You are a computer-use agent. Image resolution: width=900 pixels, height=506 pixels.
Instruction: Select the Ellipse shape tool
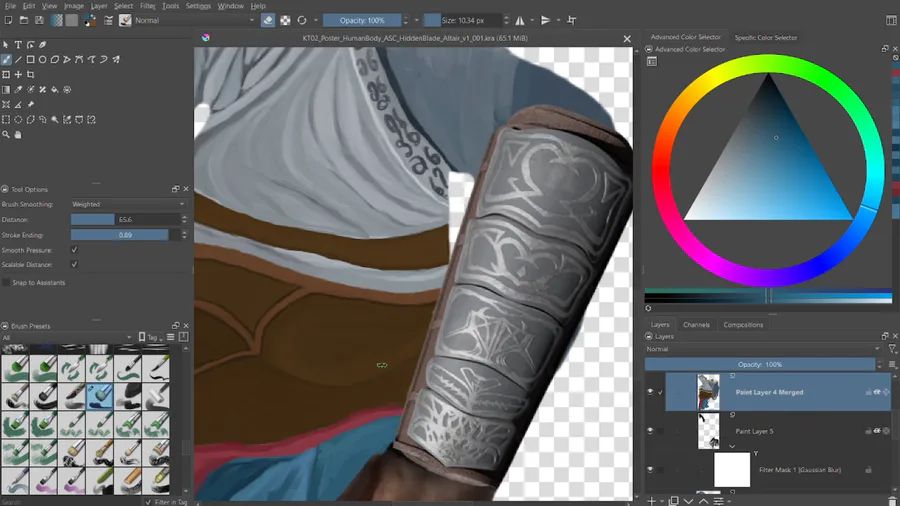(42, 60)
